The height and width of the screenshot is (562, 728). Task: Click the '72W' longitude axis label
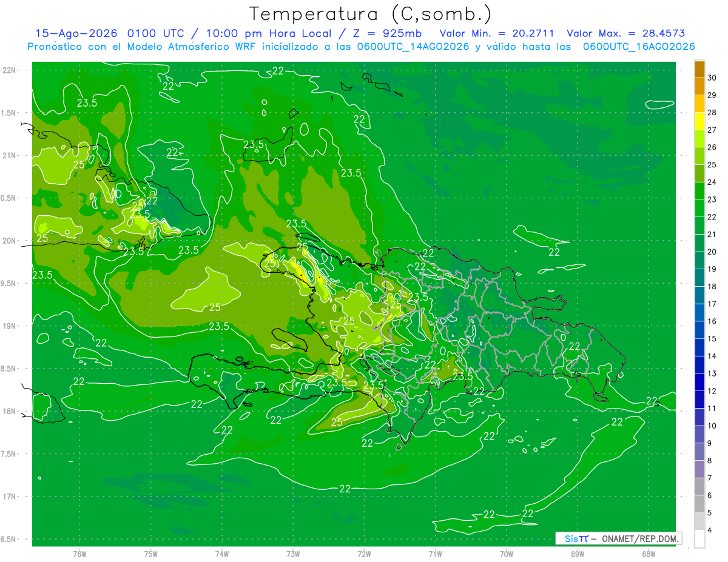pyautogui.click(x=364, y=554)
